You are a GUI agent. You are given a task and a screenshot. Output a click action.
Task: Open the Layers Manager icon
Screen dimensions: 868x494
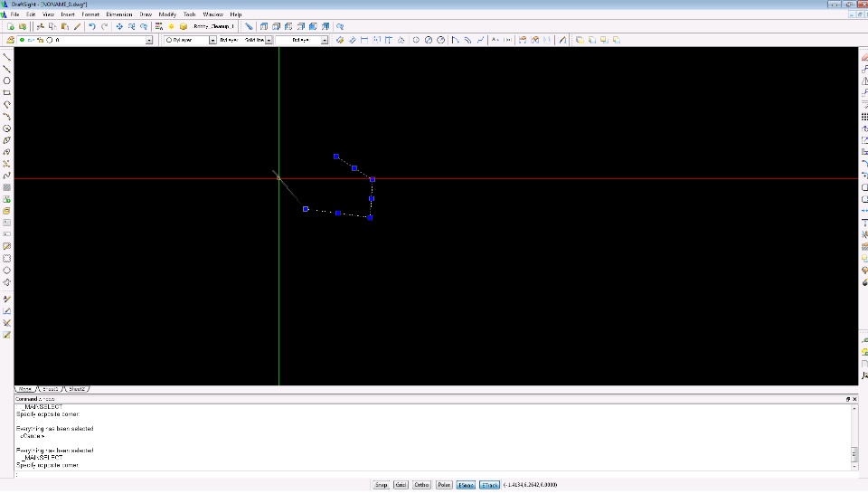(10, 40)
